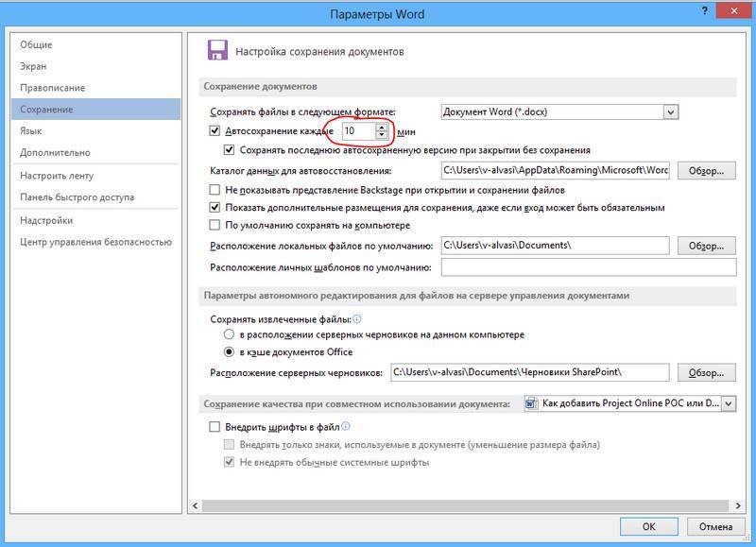
Task: Cancel with 'Отмена' button
Action: (x=715, y=527)
